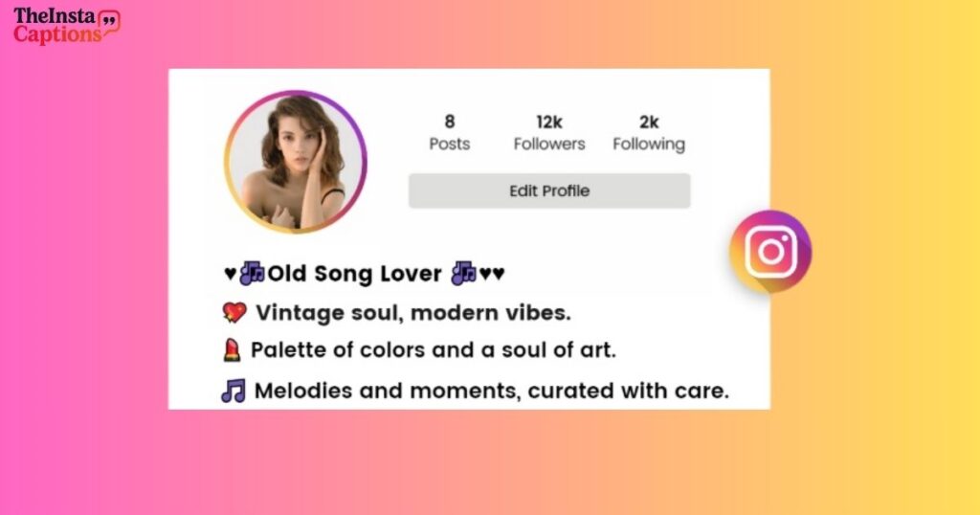Click the single black heart before Old Song
Image resolution: width=980 pixels, height=515 pixels.
click(230, 273)
